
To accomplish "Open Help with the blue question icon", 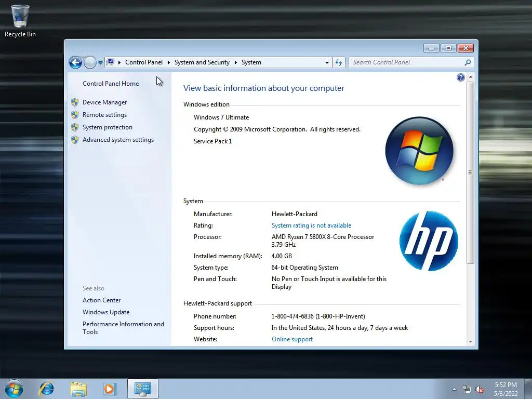I will point(460,78).
